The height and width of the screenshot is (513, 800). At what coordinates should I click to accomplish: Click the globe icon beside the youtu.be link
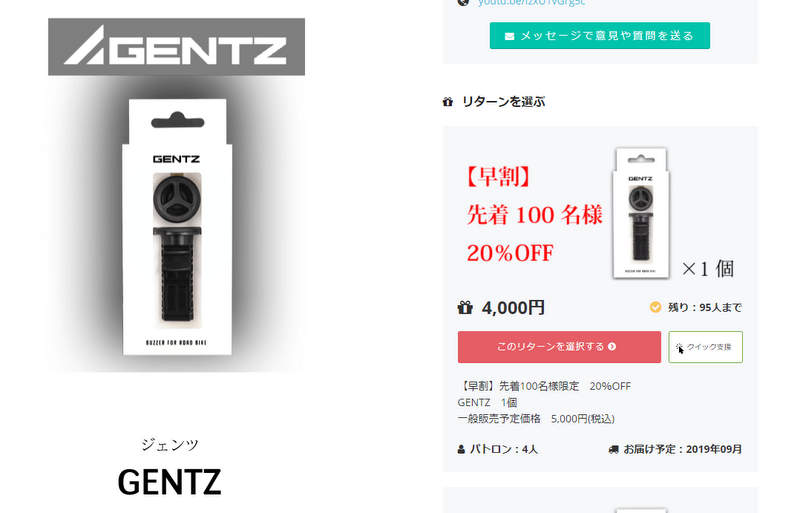click(x=463, y=3)
